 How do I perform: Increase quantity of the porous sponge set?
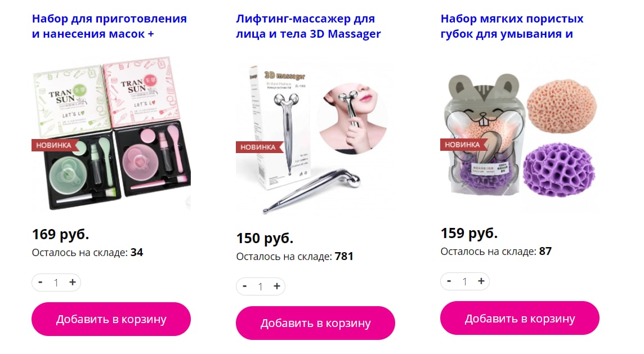coord(481,281)
